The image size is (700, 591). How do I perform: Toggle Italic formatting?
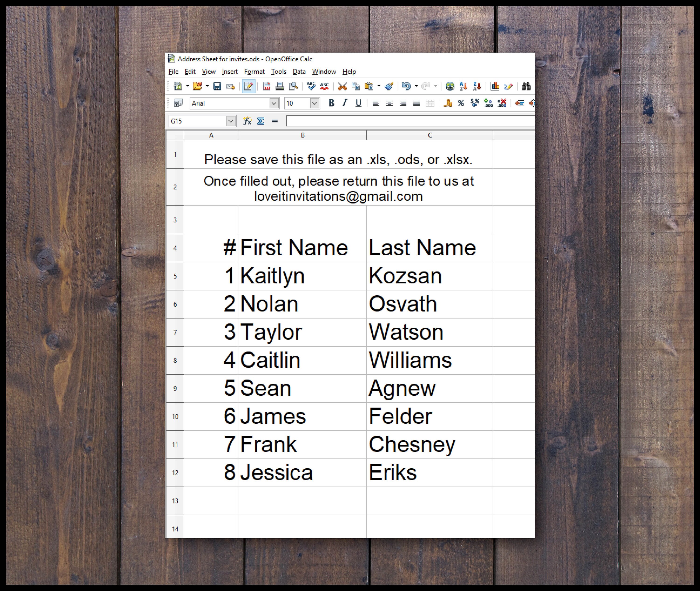[345, 103]
